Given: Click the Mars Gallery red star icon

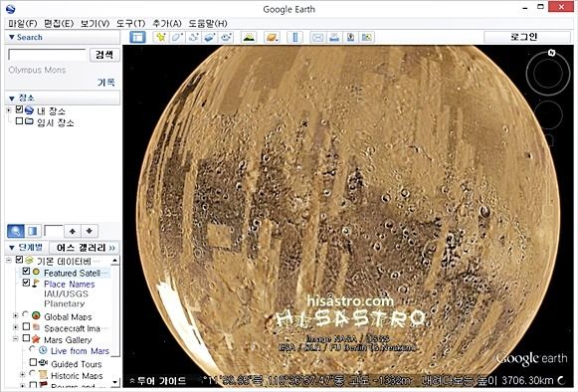Looking at the screenshot, I should (36, 339).
